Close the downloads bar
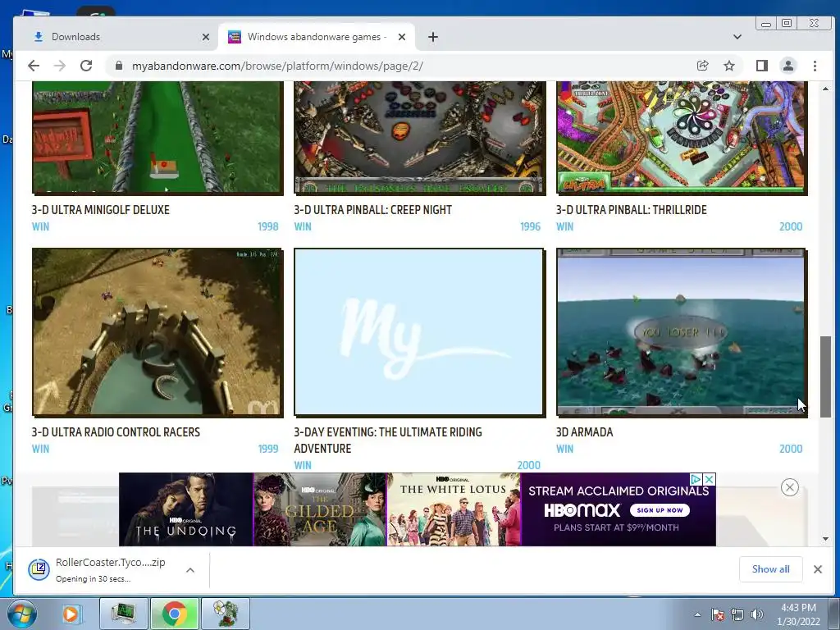Screen dimensions: 840x630 [818, 569]
